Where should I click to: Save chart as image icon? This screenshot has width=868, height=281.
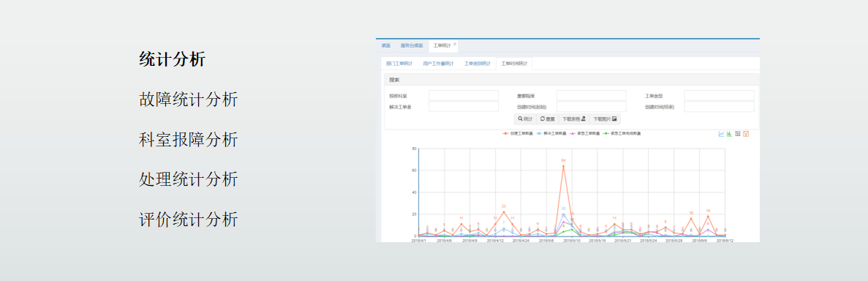pos(746,134)
